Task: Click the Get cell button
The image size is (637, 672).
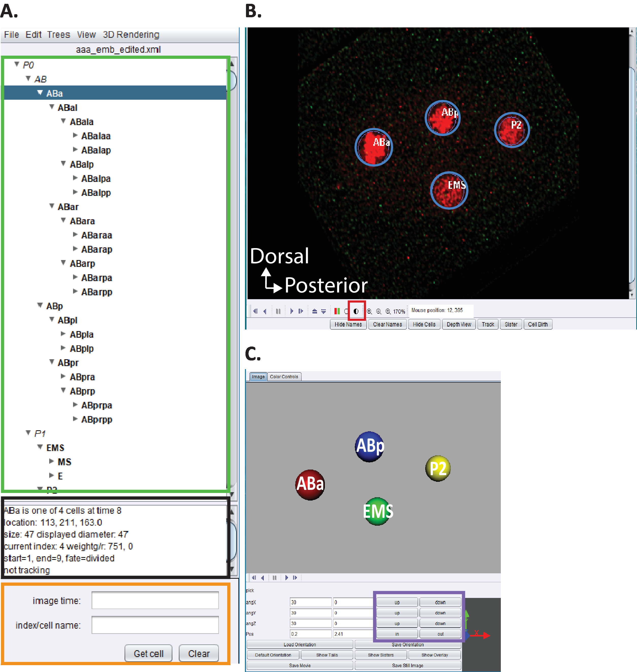Action: (148, 653)
